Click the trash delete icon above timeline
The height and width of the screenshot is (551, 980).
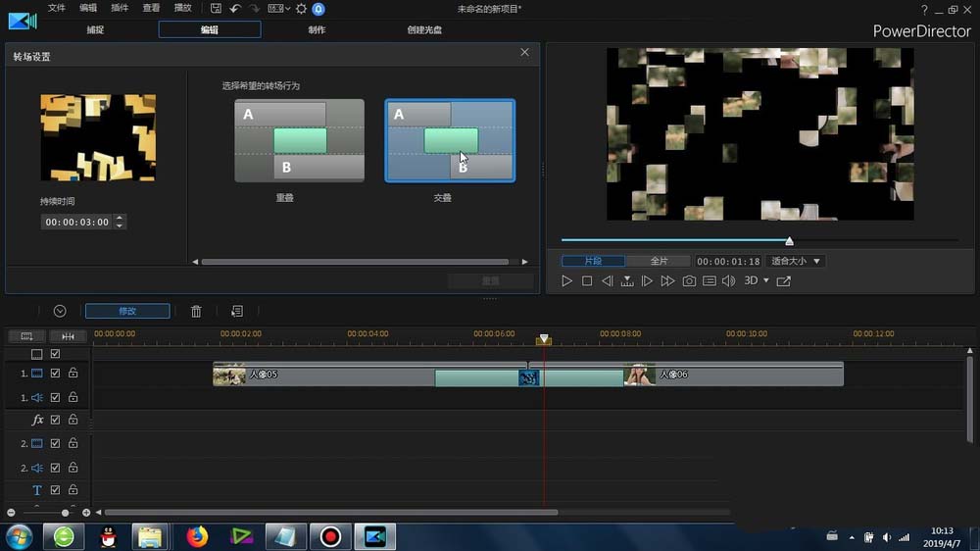(x=196, y=311)
